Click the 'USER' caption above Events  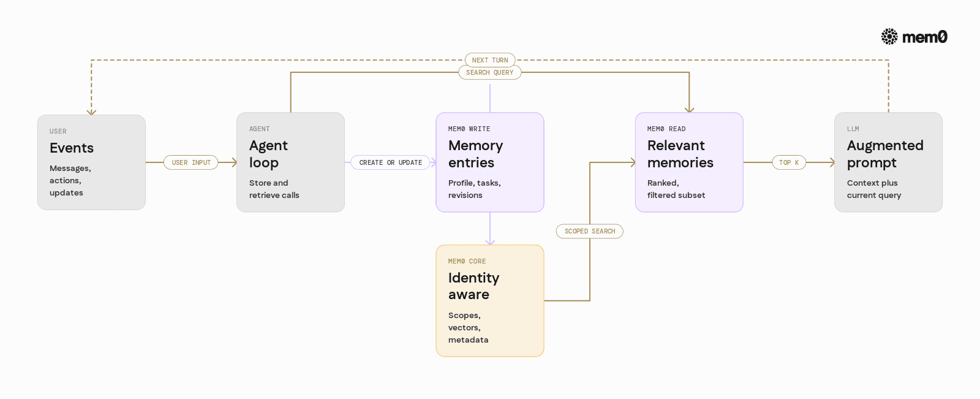click(58, 131)
